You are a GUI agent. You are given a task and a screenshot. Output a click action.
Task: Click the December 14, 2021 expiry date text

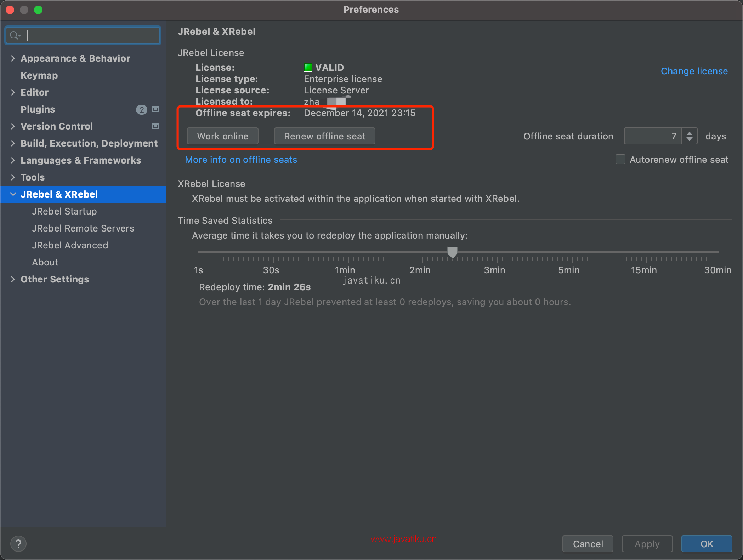coord(359,113)
